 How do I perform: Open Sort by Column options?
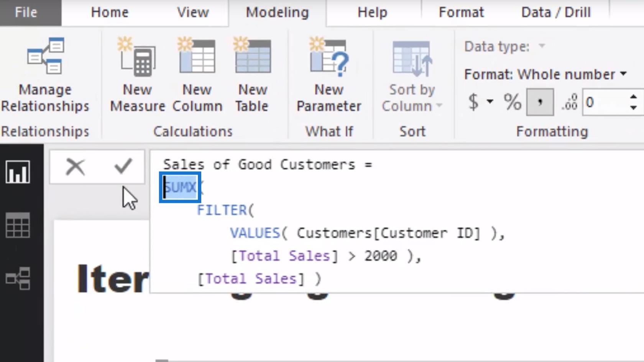point(412,77)
